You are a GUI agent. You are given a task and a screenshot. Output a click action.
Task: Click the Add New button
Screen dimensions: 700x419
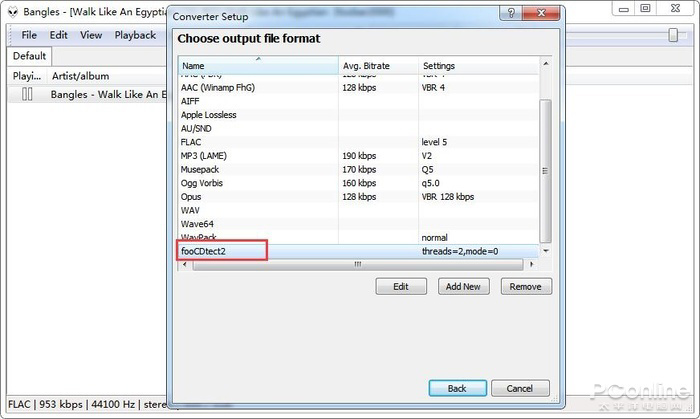point(463,286)
